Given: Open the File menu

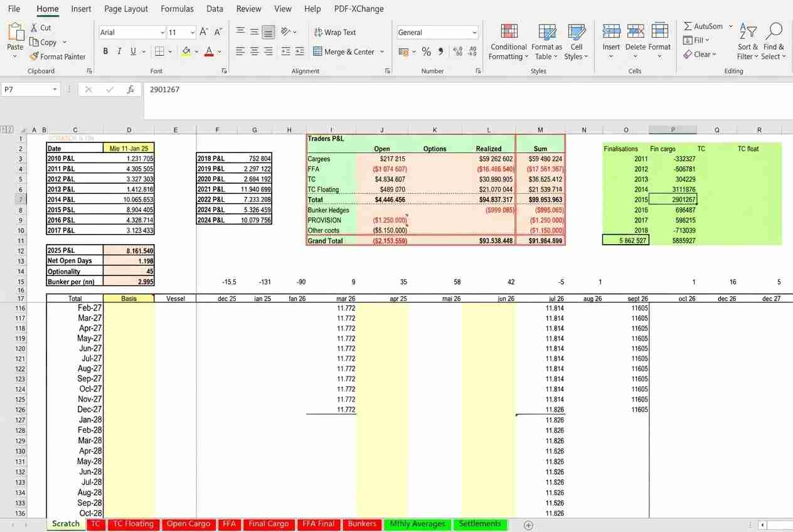Looking at the screenshot, I should (x=14, y=9).
